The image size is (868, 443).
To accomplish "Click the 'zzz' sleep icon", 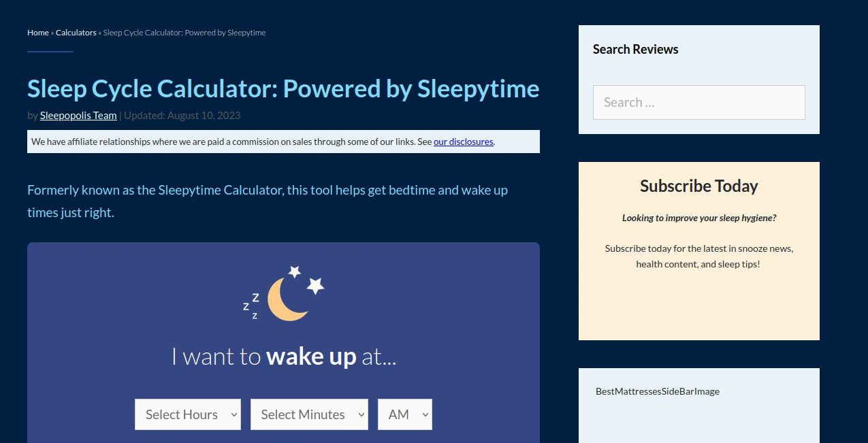I will (x=251, y=306).
